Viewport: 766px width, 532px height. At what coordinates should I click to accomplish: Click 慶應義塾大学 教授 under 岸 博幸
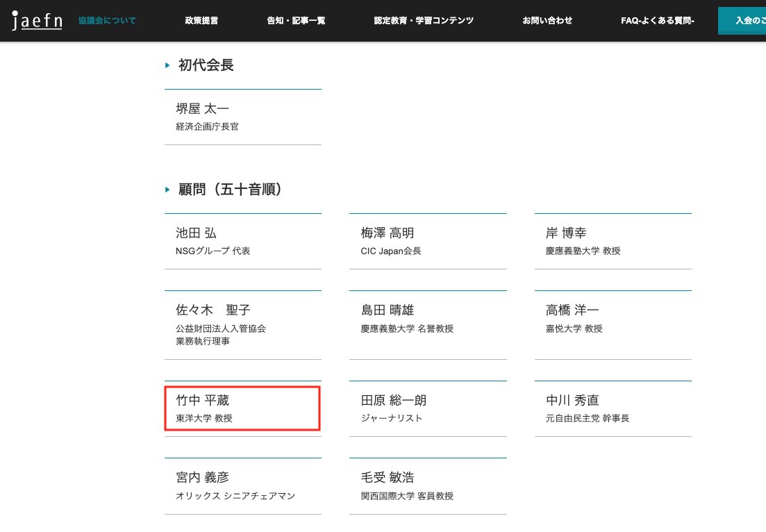583,251
